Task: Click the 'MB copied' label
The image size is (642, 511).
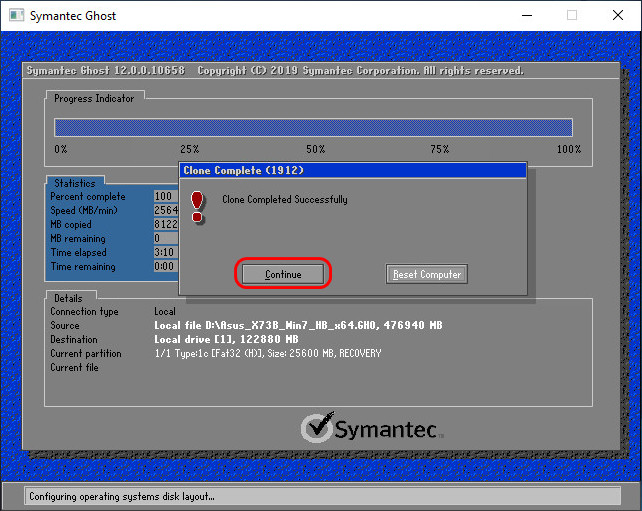Action: pyautogui.click(x=71, y=224)
